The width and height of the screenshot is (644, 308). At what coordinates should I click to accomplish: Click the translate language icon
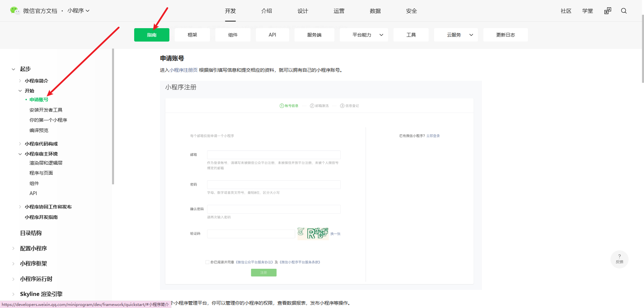[608, 11]
